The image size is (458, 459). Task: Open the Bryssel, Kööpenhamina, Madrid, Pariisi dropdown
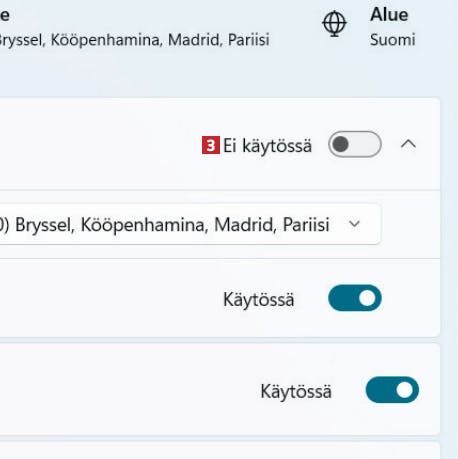pos(190,224)
